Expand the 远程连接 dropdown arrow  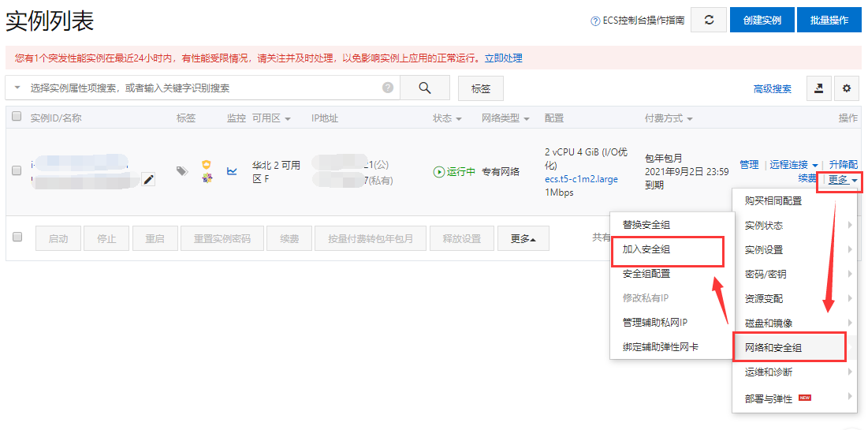coord(814,165)
